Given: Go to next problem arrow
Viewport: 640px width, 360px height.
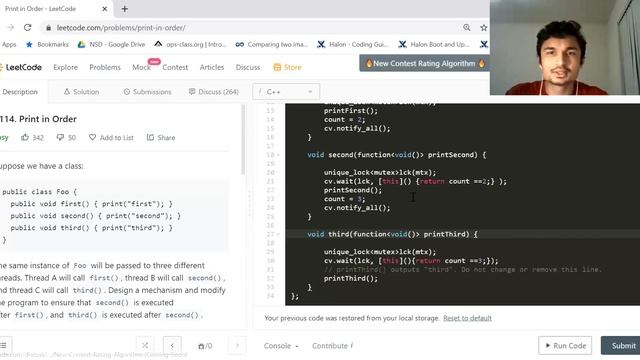Looking at the screenshot, I should (237, 346).
